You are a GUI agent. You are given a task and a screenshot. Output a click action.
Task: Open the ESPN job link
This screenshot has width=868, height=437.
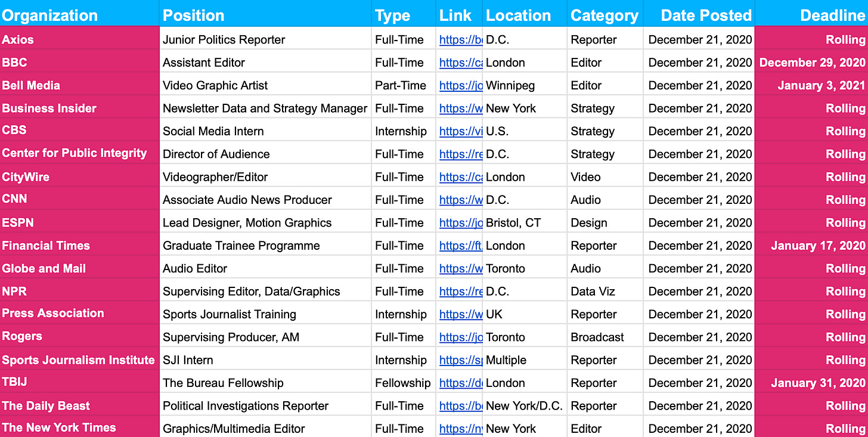click(461, 223)
